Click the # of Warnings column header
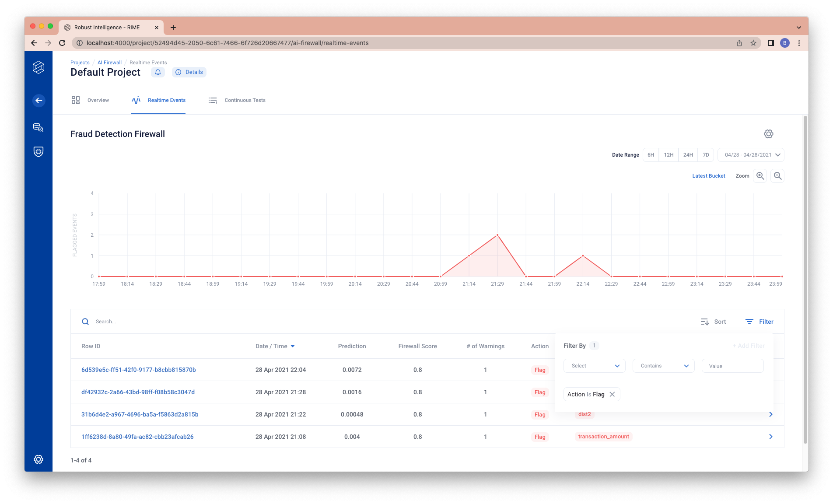Screen dimensions: 833x504 (x=486, y=346)
